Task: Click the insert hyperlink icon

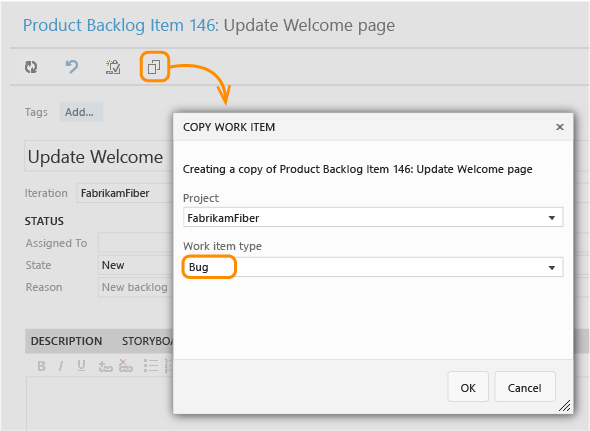Action: pos(105,366)
